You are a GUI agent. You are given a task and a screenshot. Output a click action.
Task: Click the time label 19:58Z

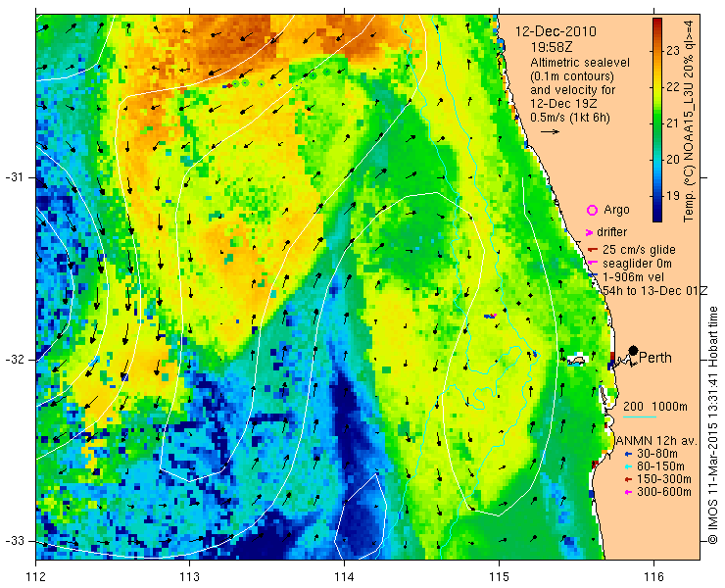(x=551, y=47)
